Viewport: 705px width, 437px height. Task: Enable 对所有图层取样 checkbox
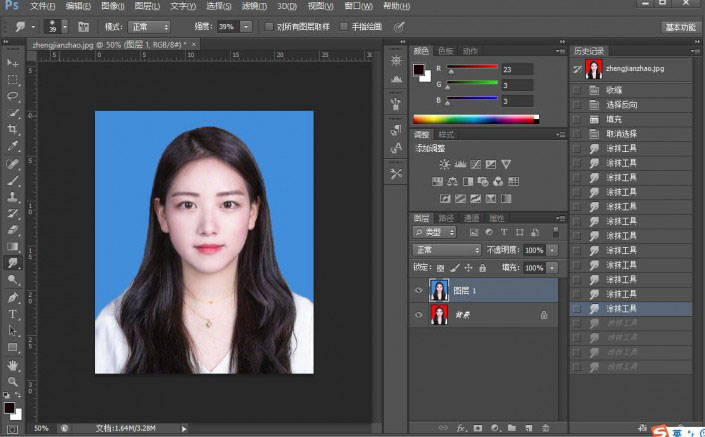[270, 27]
